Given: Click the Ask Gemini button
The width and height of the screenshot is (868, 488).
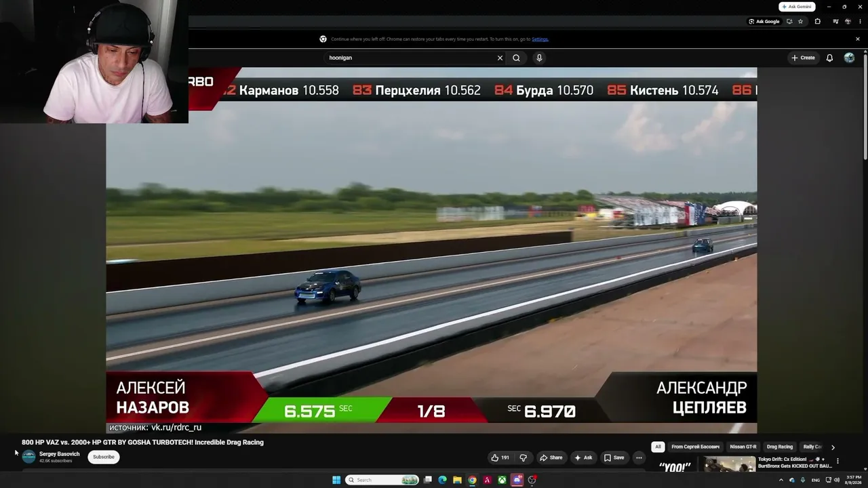Looking at the screenshot, I should point(797,7).
